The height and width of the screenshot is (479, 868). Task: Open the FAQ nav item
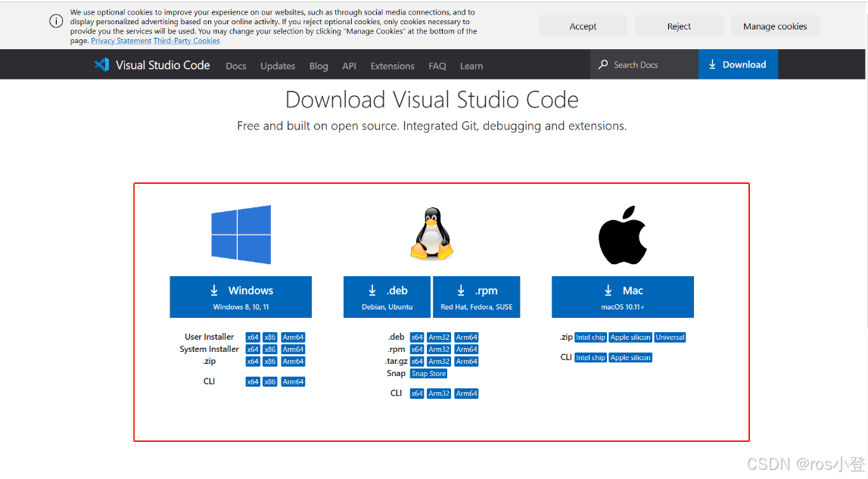click(x=437, y=66)
